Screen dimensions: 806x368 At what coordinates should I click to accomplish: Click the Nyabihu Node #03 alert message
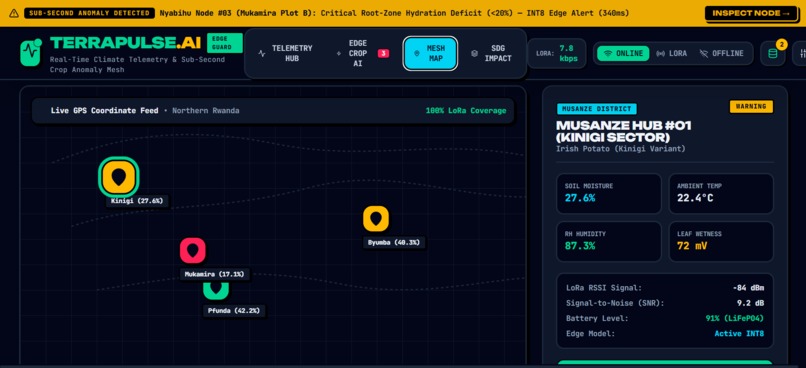[394, 13]
